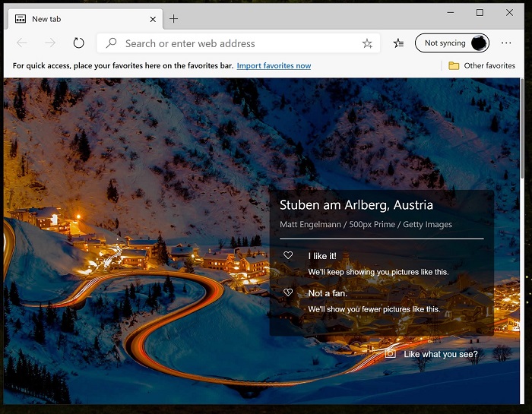Toggle the broken heart next to Not a fan

coord(288,292)
